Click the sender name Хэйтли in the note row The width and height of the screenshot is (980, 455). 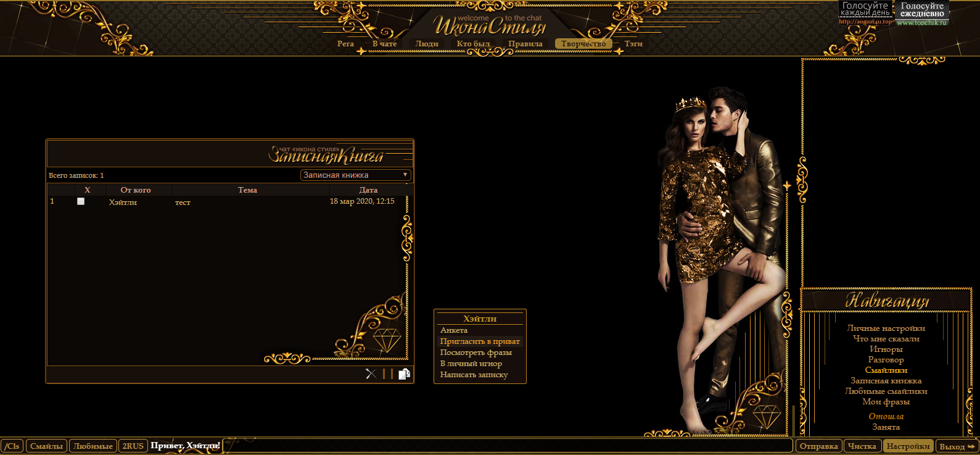pyautogui.click(x=123, y=202)
